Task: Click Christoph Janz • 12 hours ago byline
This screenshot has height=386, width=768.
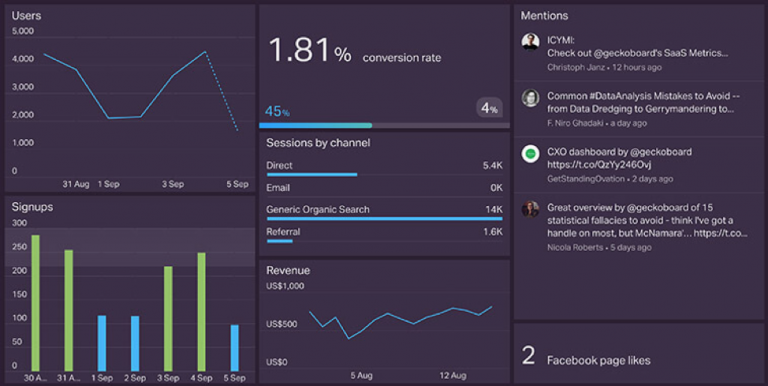Action: coord(604,68)
